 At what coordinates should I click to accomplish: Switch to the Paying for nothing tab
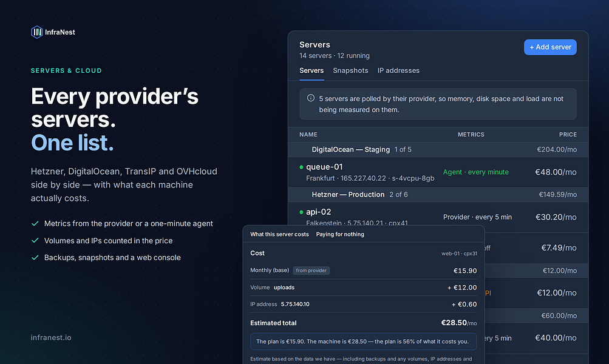(340, 234)
